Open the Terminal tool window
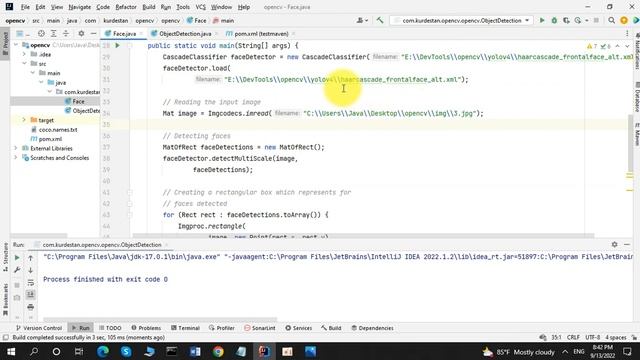This screenshot has width=640, height=360. [x=185, y=328]
